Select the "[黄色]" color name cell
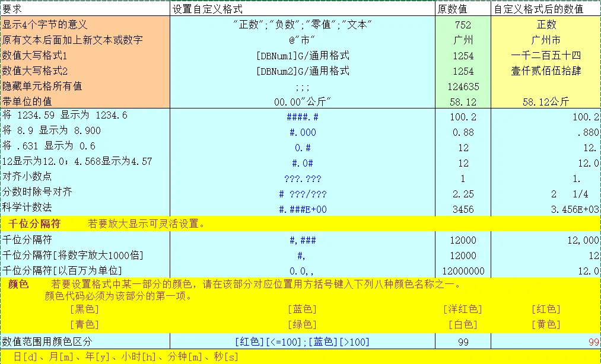Image resolution: width=601 pixels, height=364 pixels. point(546,324)
